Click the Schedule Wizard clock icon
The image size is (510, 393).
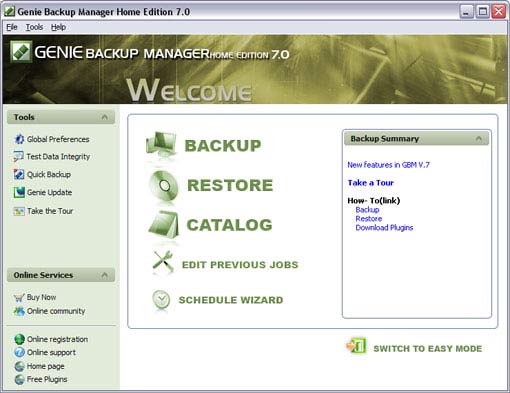161,300
